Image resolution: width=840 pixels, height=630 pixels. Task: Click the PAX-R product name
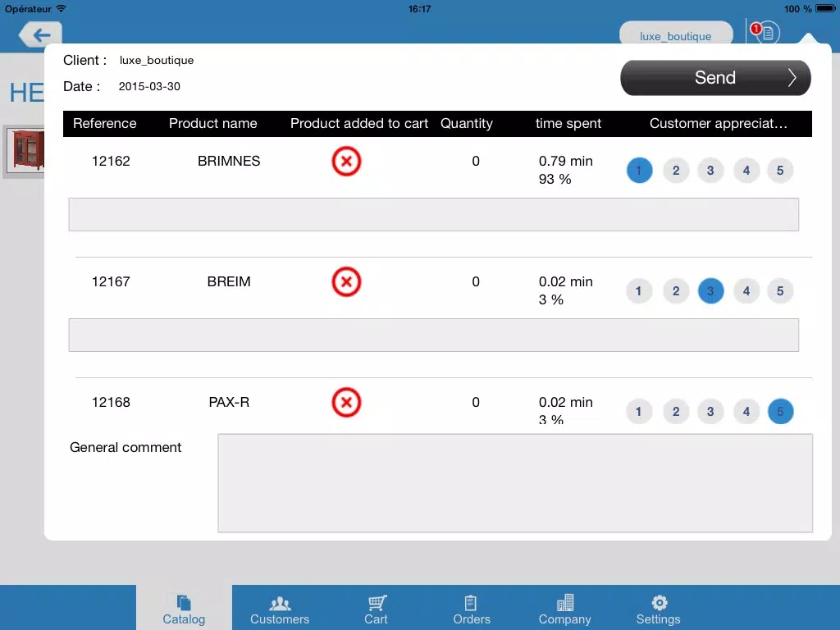pyautogui.click(x=229, y=402)
